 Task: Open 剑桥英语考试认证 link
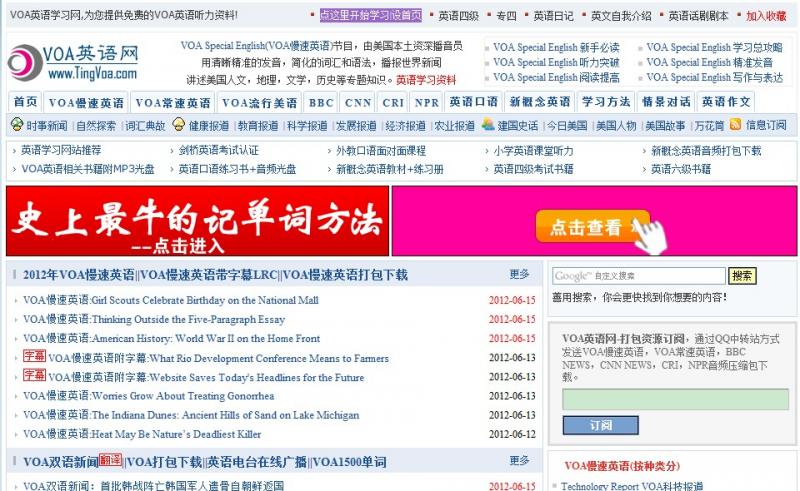click(218, 151)
